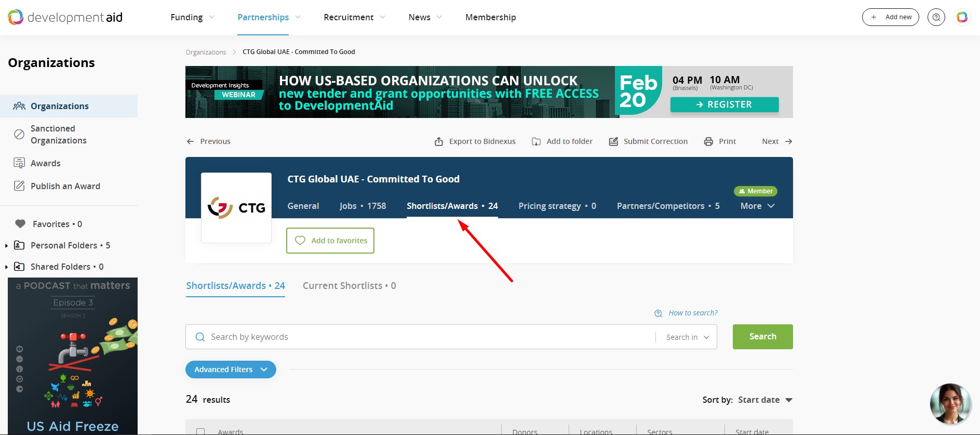Expand the Personal Folders tree
This screenshot has width=980, height=435.
(x=6, y=246)
